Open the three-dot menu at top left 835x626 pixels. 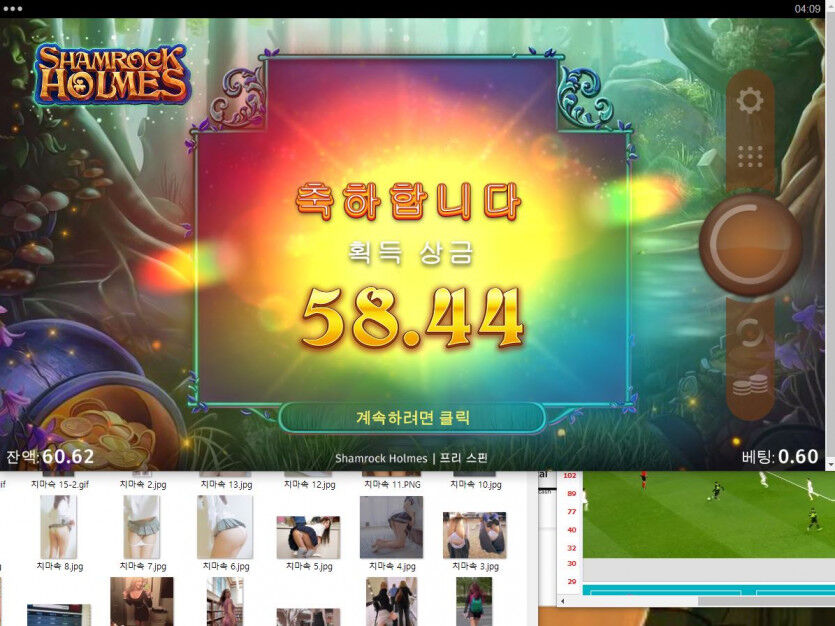pos(13,9)
